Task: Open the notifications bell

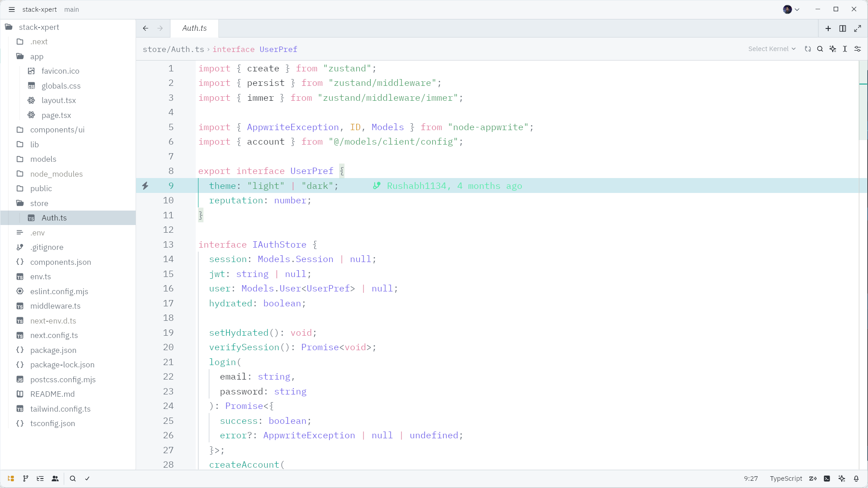Action: 856,479
